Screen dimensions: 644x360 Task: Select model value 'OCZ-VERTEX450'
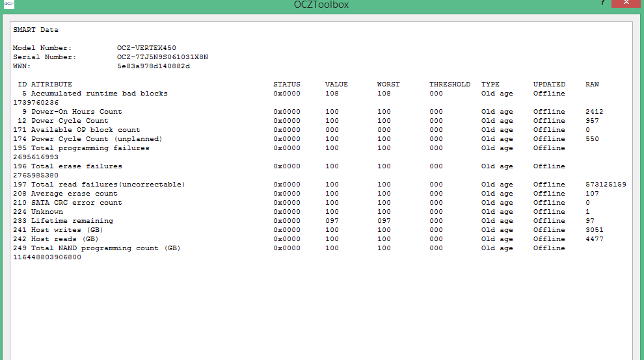pyautogui.click(x=146, y=48)
